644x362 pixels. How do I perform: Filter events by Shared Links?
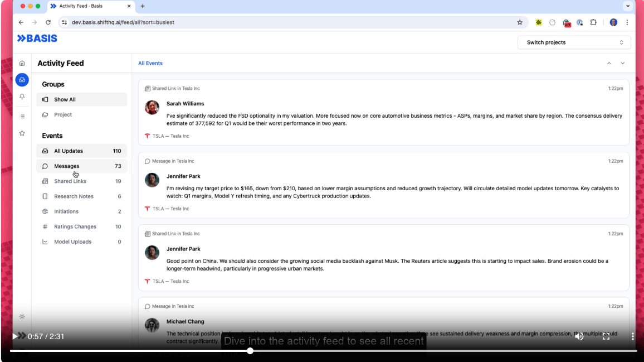tap(81, 181)
